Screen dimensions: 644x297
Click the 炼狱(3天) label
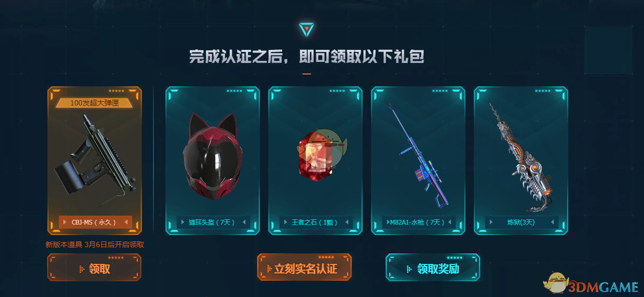pos(521,222)
